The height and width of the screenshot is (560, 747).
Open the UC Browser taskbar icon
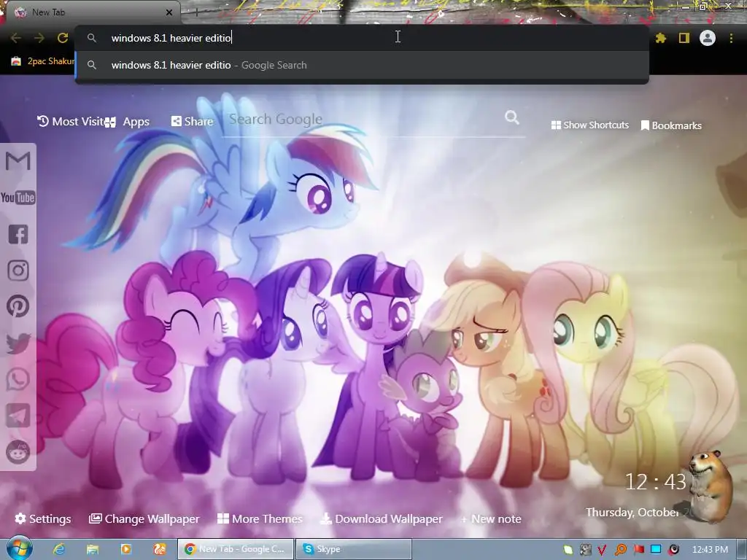click(x=160, y=549)
